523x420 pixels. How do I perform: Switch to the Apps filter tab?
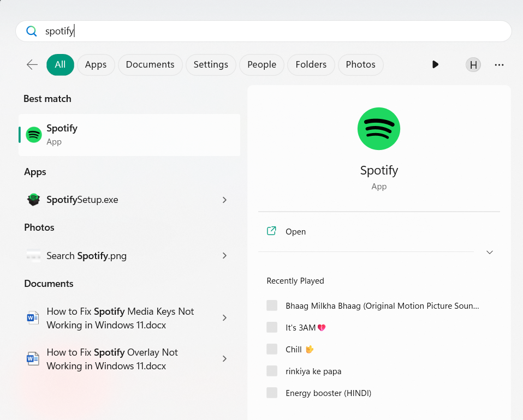tap(96, 65)
